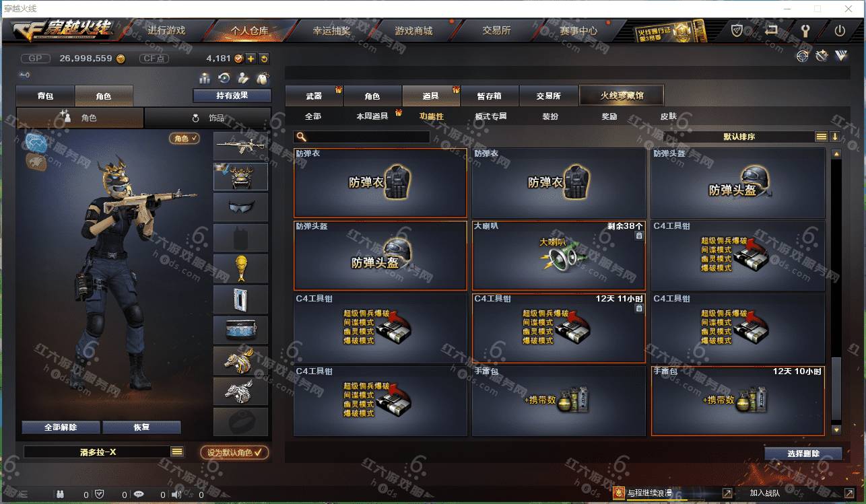Click the 选择删除 button

pyautogui.click(x=803, y=454)
